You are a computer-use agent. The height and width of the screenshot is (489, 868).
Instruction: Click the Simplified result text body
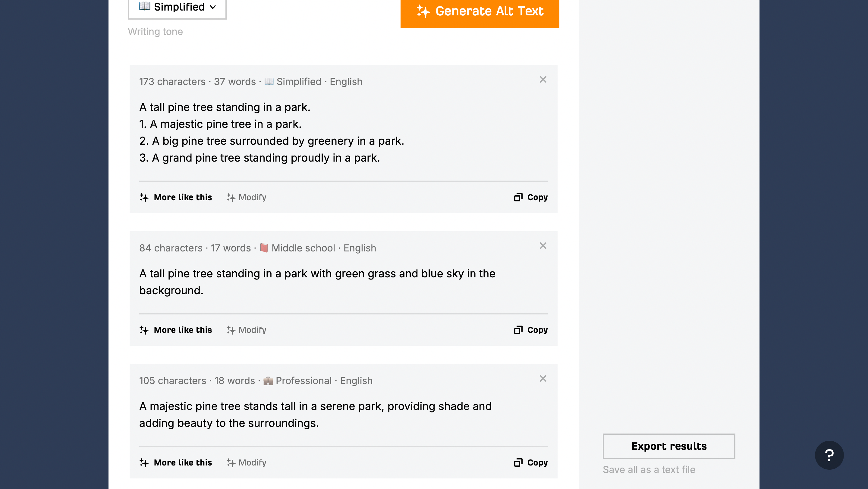click(271, 132)
